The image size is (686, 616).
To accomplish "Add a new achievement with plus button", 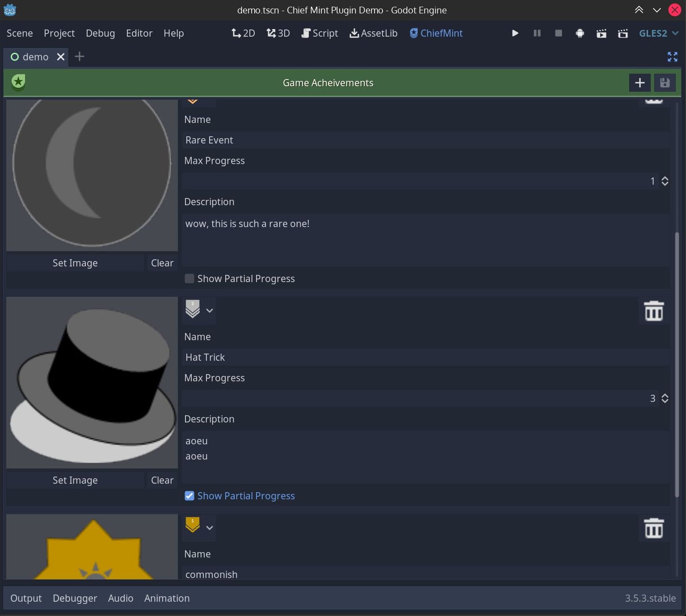I will (x=640, y=83).
